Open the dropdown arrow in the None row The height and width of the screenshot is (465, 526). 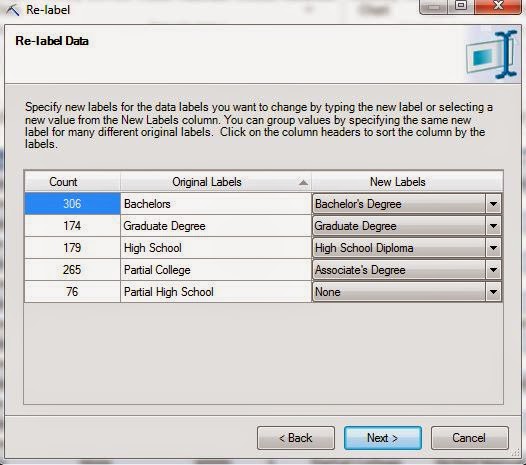click(x=493, y=292)
